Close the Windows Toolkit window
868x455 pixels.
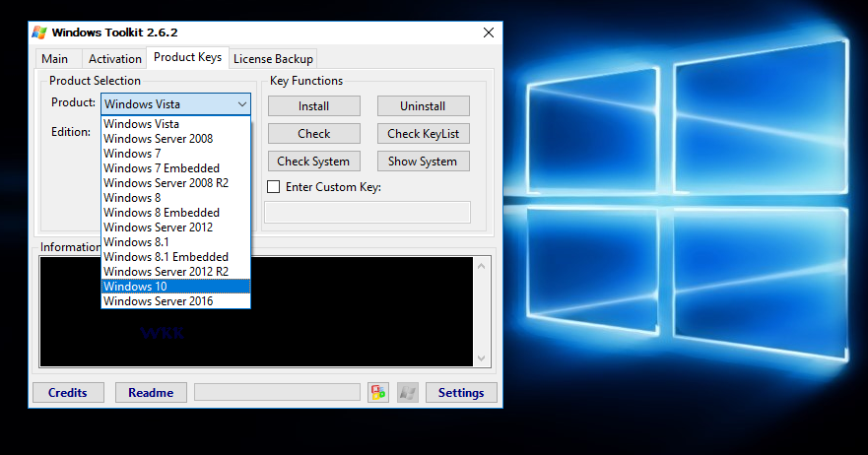point(489,32)
